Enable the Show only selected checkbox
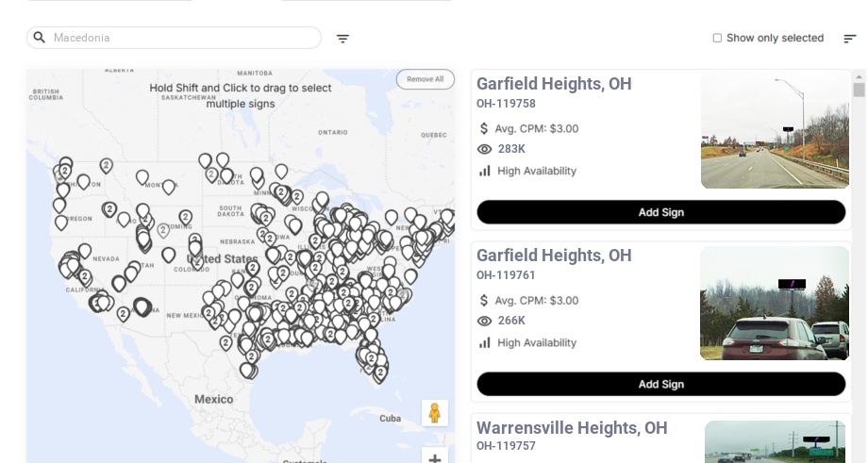The width and height of the screenshot is (868, 463). pyautogui.click(x=717, y=39)
